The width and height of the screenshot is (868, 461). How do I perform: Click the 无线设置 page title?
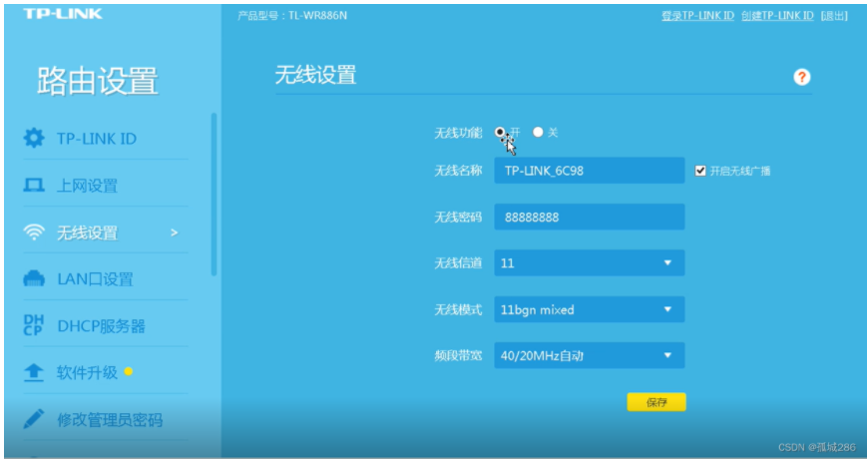tap(315, 75)
